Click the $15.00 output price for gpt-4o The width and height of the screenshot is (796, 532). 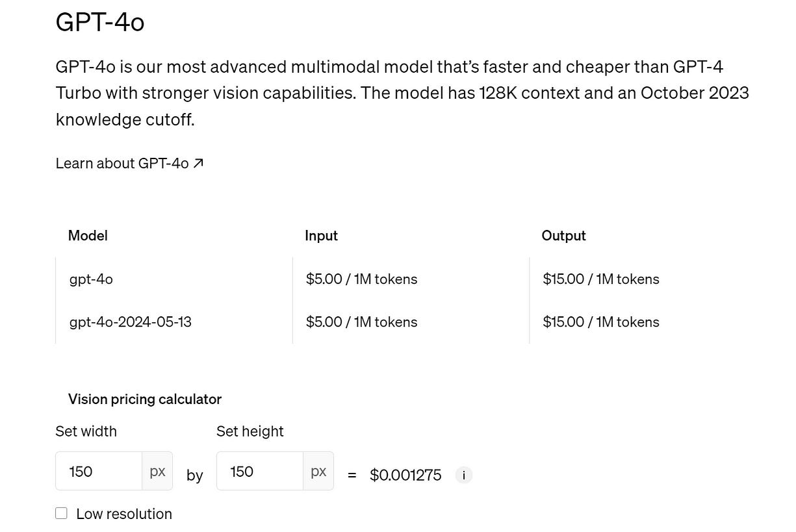[600, 279]
